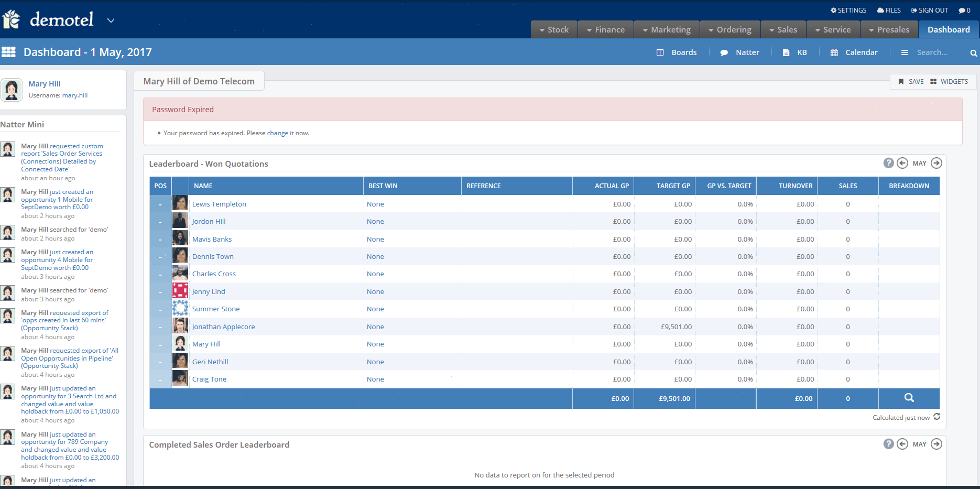Click Mavis Banks' name in leaderboard
Screen dimensions: 980x489
212,240
